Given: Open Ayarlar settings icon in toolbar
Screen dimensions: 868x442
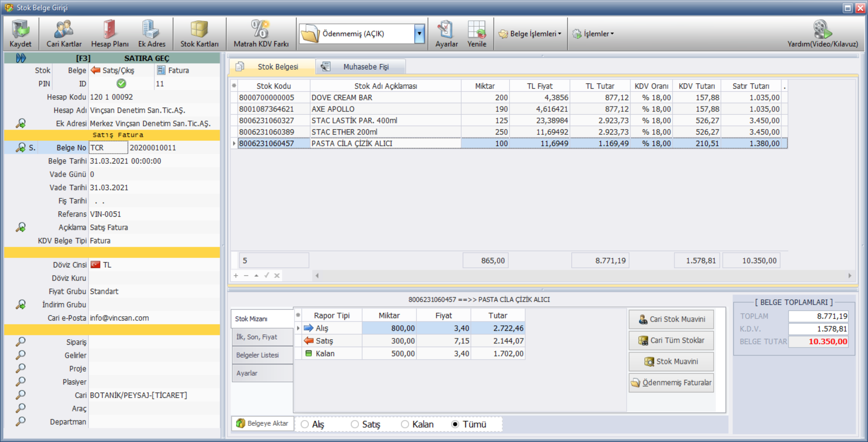Looking at the screenshot, I should [x=446, y=29].
